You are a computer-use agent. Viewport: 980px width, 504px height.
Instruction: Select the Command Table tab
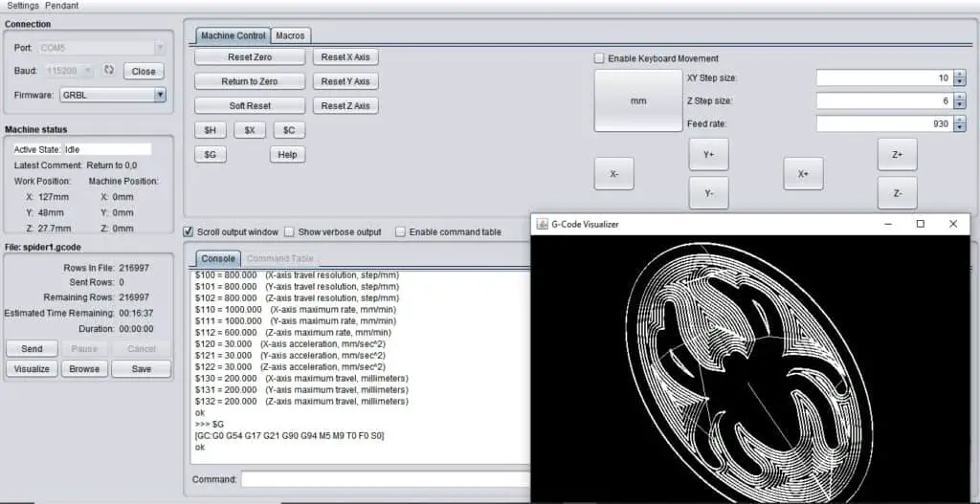[x=280, y=258]
